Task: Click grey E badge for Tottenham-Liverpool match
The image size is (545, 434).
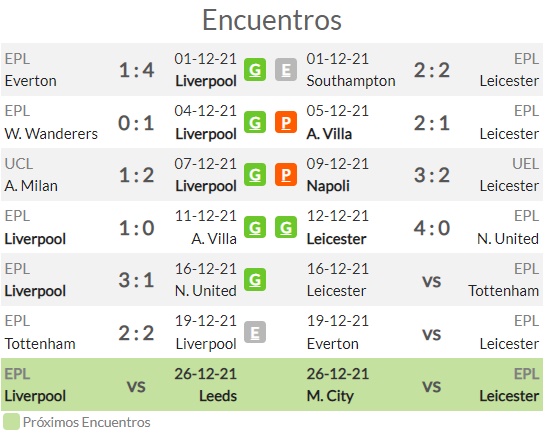Action: pyautogui.click(x=255, y=332)
